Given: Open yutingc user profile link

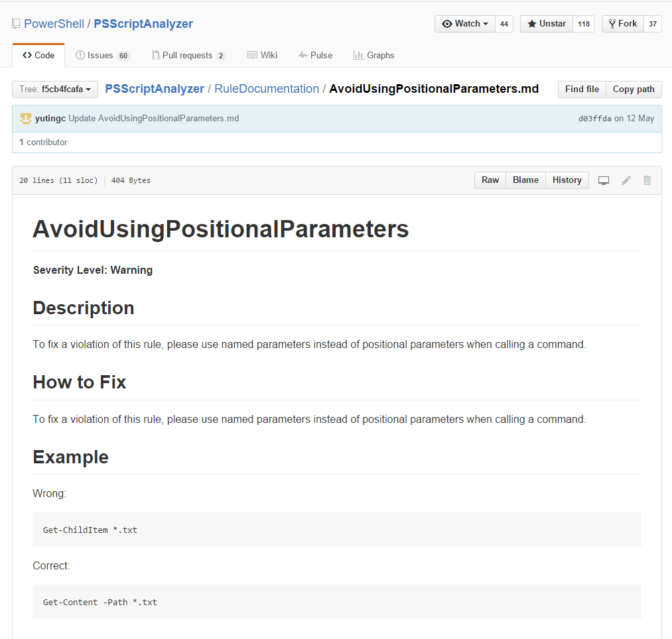Looking at the screenshot, I should tap(50, 119).
